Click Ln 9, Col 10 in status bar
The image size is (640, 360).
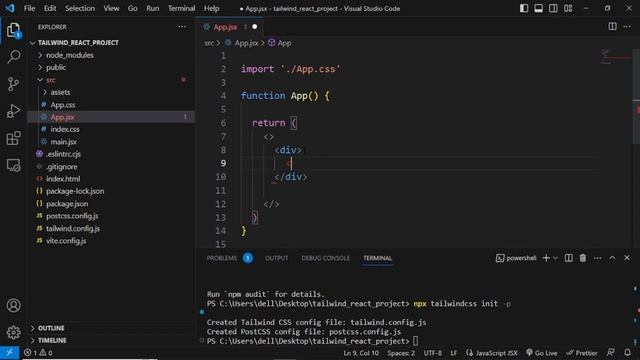click(361, 353)
